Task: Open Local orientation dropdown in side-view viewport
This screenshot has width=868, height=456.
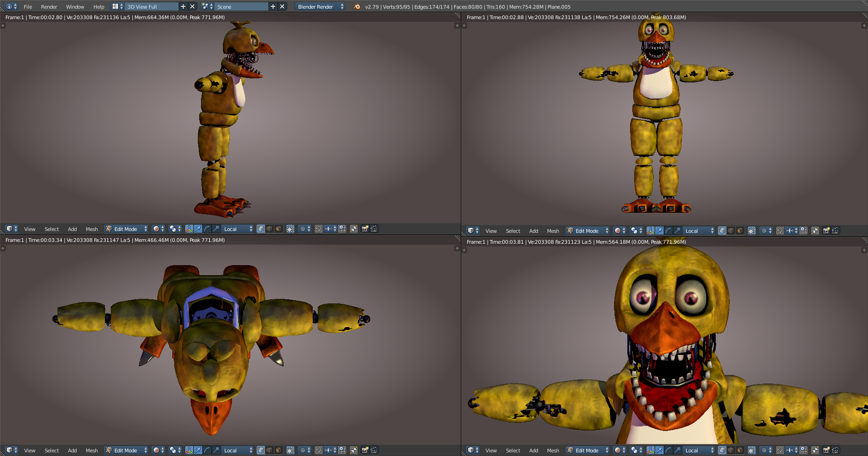Action: [238, 229]
